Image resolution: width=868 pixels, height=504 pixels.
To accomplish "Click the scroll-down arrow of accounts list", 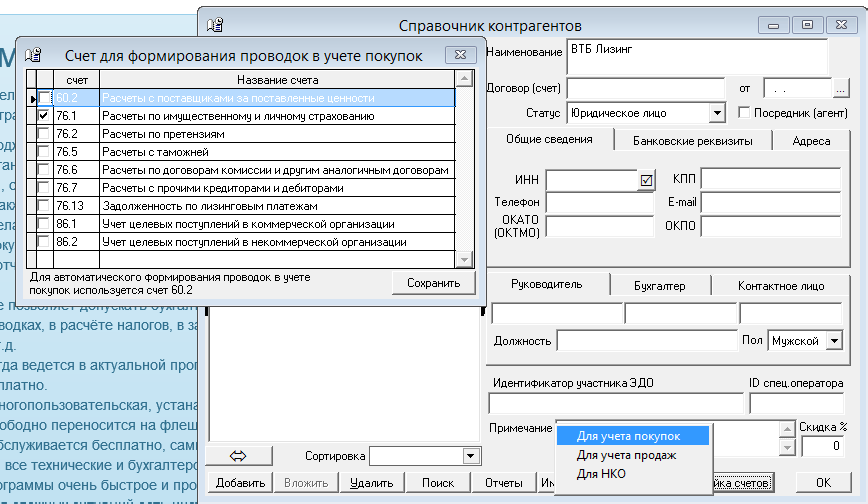I will 464,259.
